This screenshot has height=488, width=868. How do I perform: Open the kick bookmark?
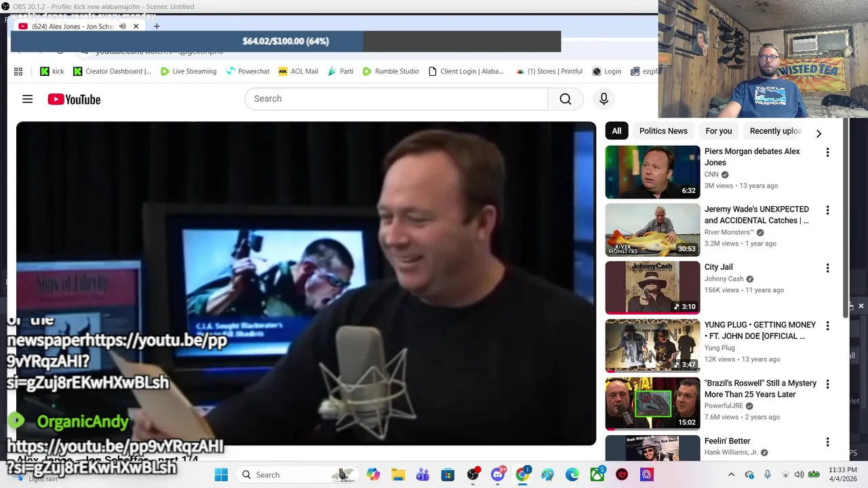pos(52,71)
